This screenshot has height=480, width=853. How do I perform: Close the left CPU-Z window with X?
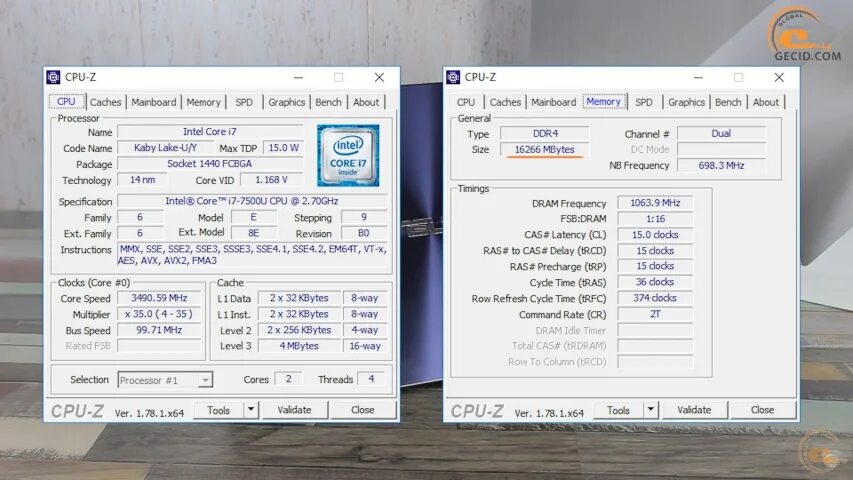point(379,78)
